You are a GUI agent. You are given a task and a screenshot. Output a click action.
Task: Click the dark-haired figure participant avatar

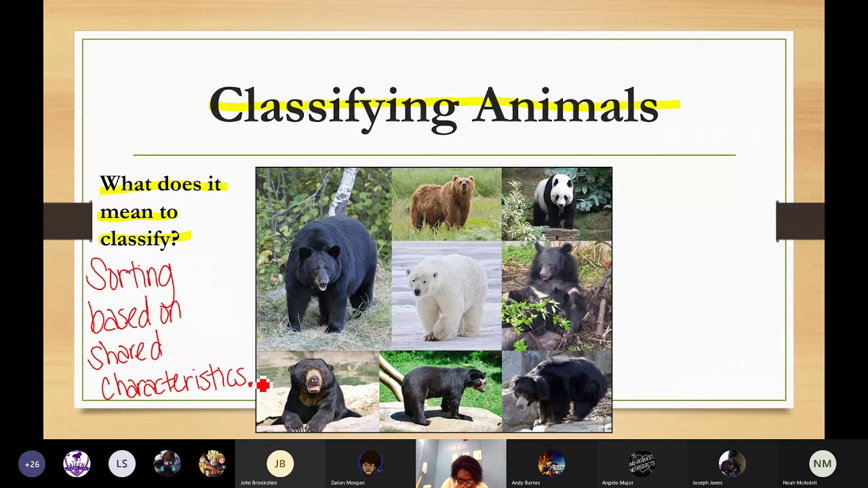click(x=167, y=464)
